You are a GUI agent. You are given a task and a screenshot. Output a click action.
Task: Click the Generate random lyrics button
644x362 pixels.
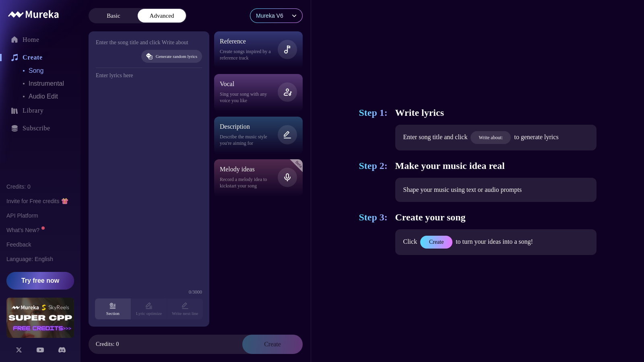tap(171, 56)
